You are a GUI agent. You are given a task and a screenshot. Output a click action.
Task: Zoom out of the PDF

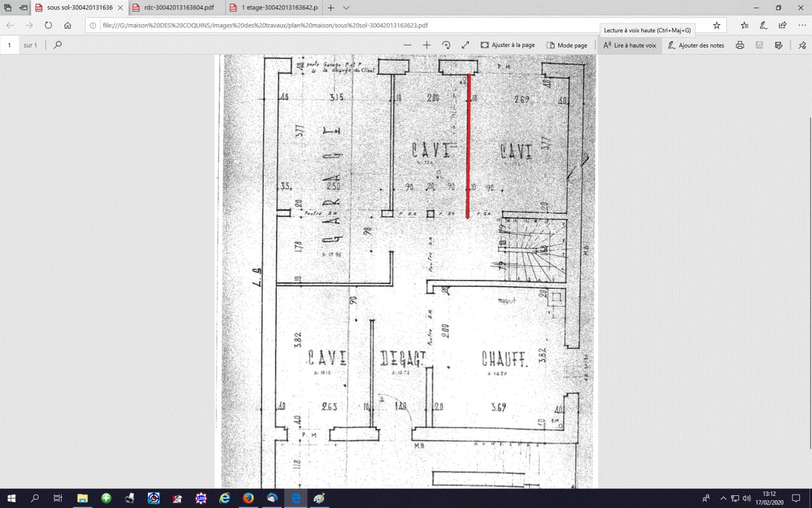[407, 45]
